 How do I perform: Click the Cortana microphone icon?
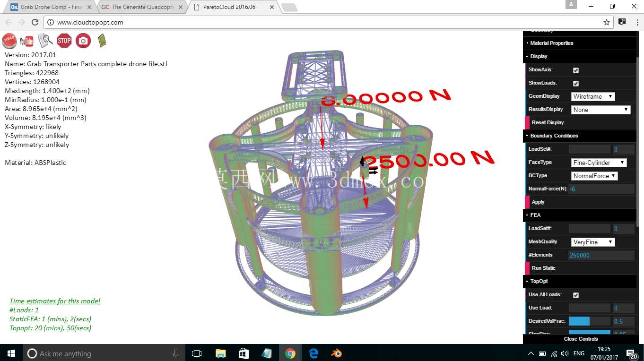tap(176, 353)
